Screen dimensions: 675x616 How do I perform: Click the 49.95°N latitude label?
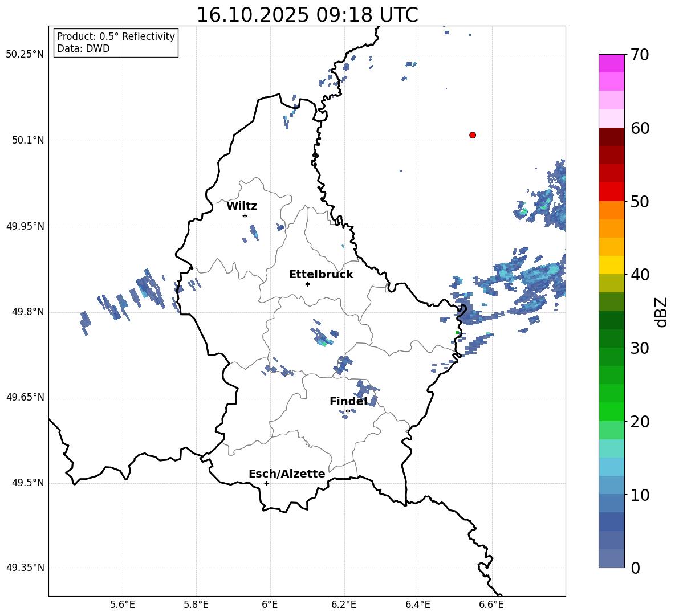[25, 226]
